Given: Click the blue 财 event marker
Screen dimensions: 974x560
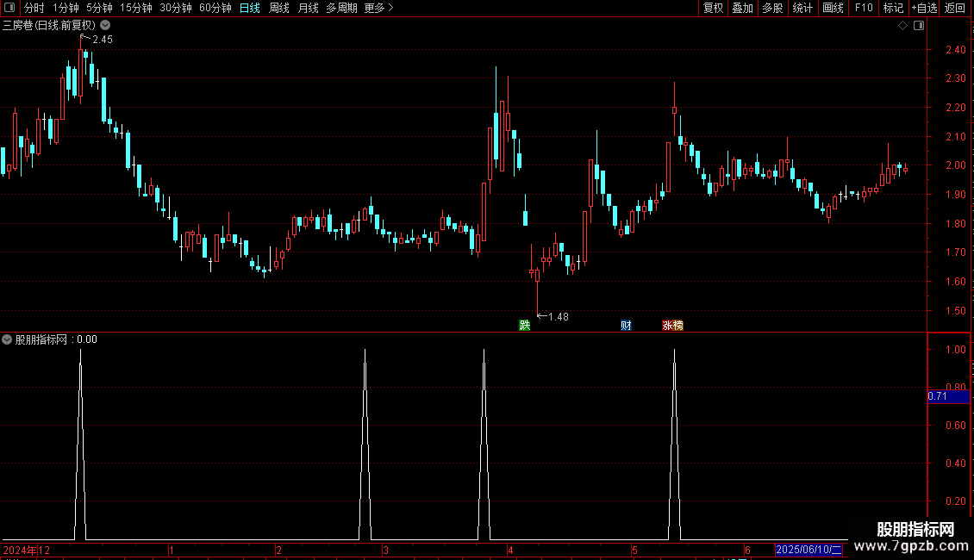Looking at the screenshot, I should [x=626, y=326].
